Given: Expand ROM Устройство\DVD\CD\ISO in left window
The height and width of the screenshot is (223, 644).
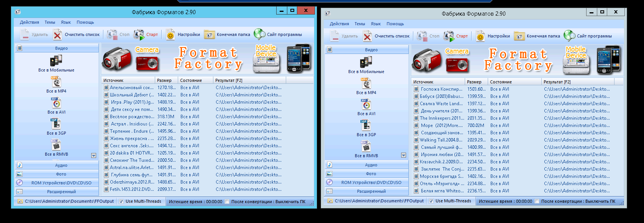Looking at the screenshot, I should tap(57, 183).
